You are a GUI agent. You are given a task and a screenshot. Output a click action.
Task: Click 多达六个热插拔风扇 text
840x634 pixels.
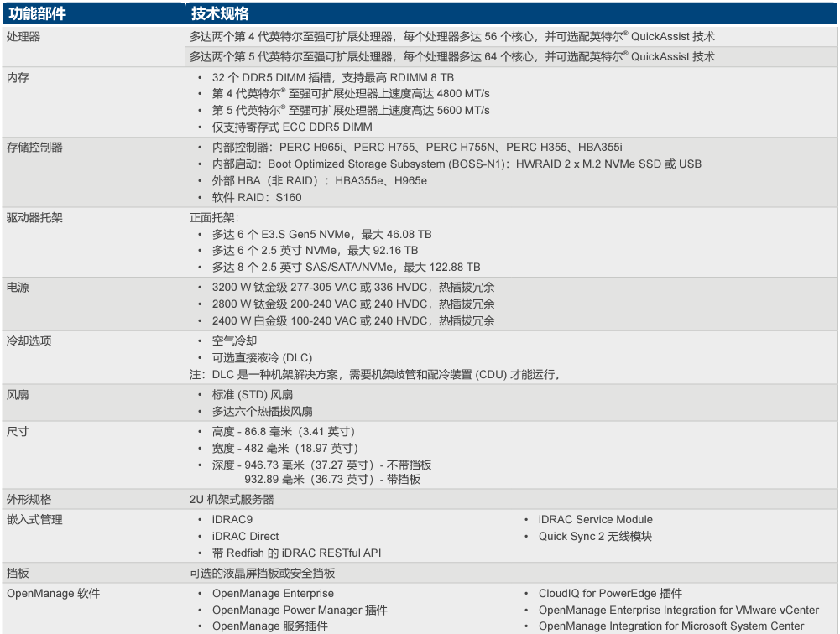(262, 412)
